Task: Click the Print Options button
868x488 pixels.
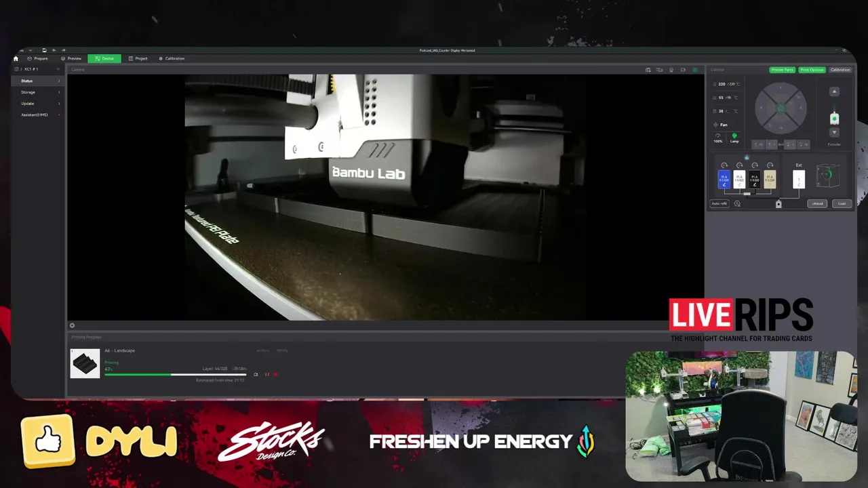Action: [812, 70]
